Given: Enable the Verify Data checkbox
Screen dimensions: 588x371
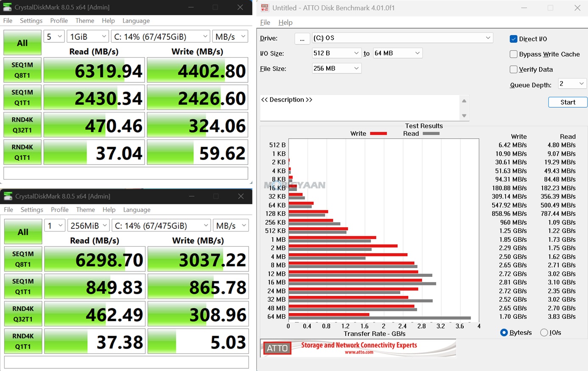Looking at the screenshot, I should tap(513, 70).
